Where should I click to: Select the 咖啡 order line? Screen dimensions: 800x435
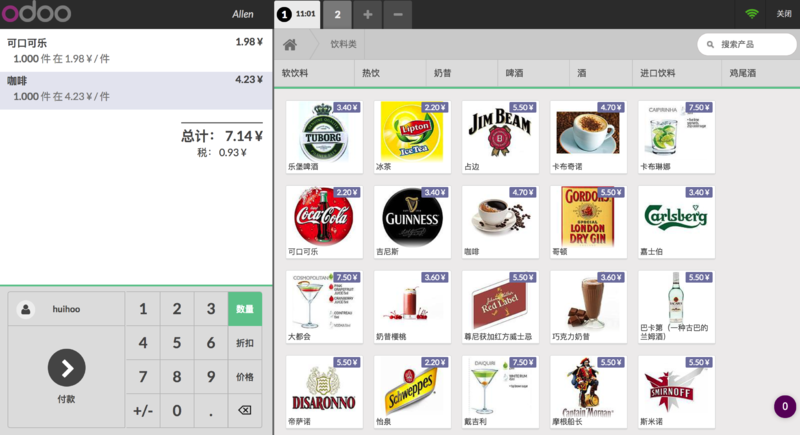(x=136, y=90)
